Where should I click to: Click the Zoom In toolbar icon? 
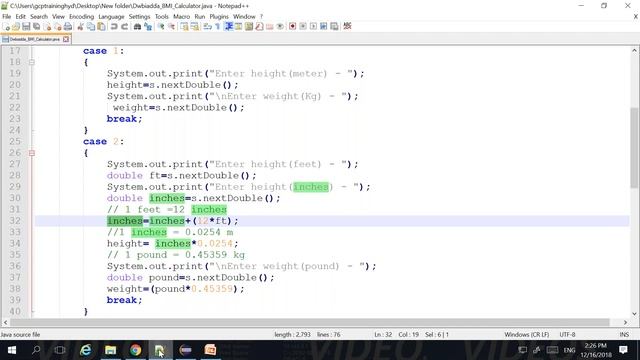coord(161,27)
